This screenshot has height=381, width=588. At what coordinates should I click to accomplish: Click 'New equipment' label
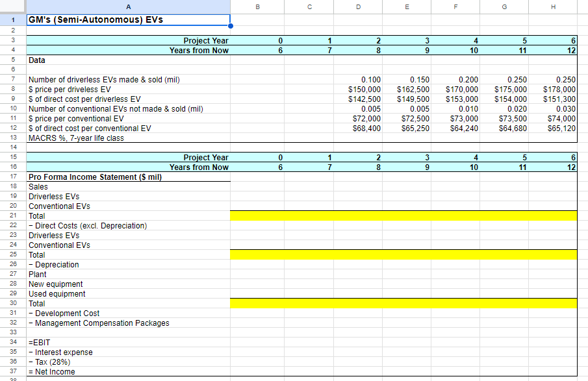click(x=55, y=284)
